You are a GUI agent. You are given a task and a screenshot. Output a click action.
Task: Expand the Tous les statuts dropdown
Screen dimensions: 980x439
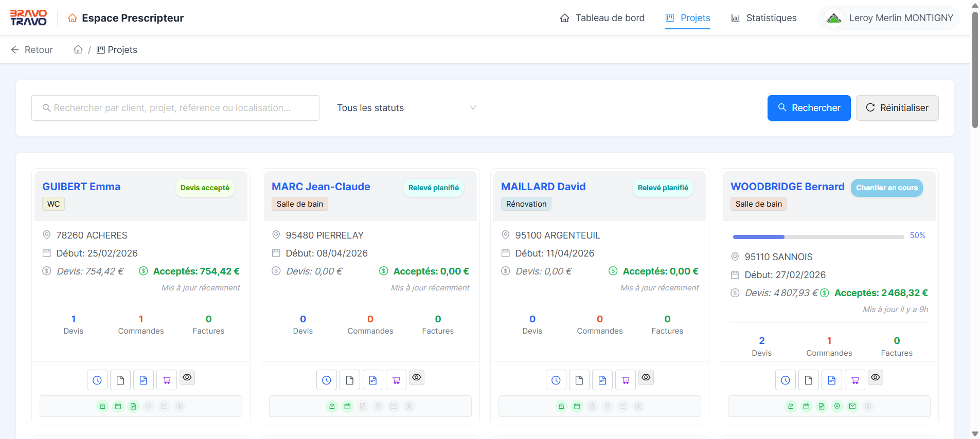click(x=406, y=108)
